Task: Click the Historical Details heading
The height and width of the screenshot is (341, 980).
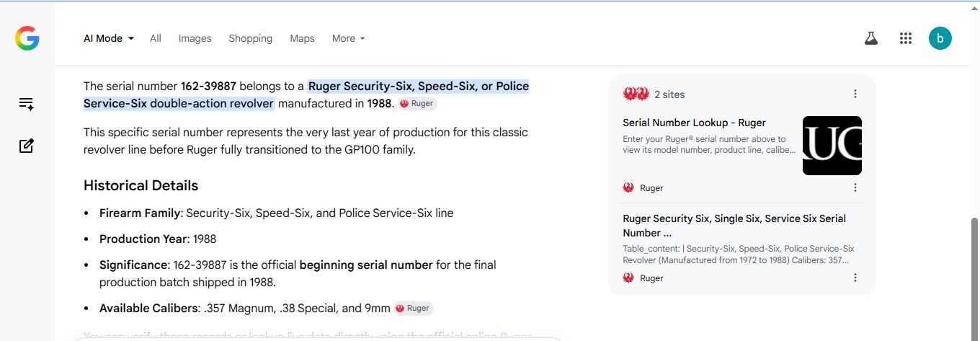Action: (141, 185)
